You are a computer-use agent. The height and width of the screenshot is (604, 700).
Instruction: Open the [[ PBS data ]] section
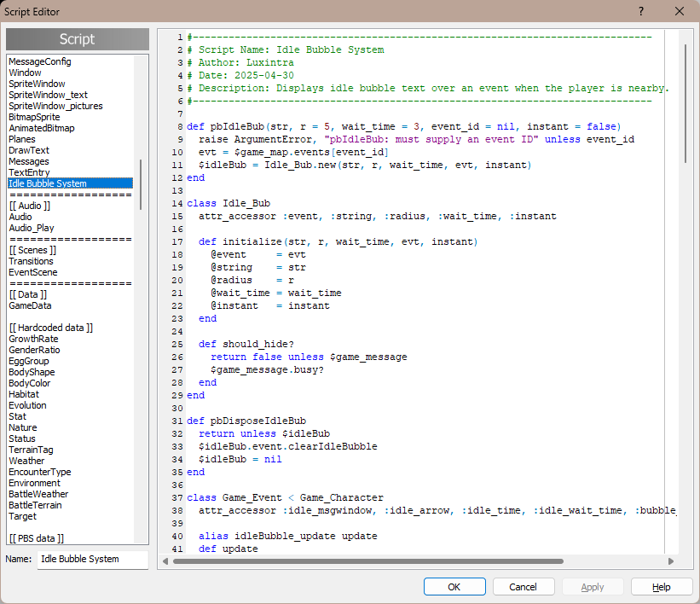(35, 537)
